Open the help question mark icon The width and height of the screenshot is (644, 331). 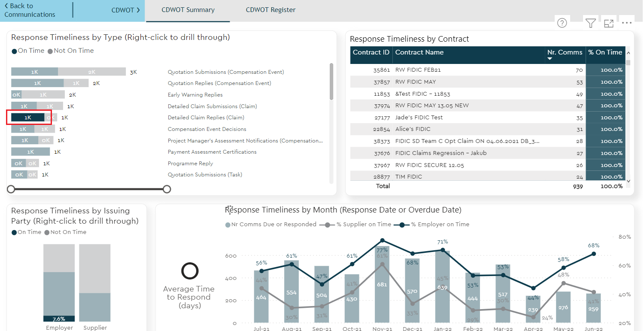pos(562,23)
